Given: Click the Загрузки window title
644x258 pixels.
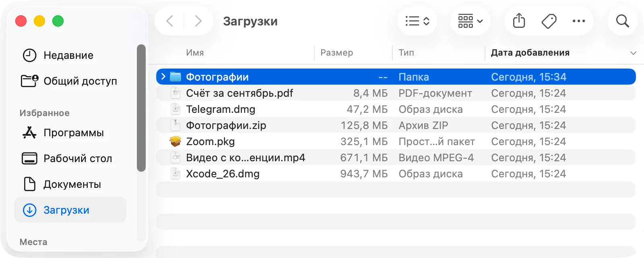Looking at the screenshot, I should [x=250, y=21].
